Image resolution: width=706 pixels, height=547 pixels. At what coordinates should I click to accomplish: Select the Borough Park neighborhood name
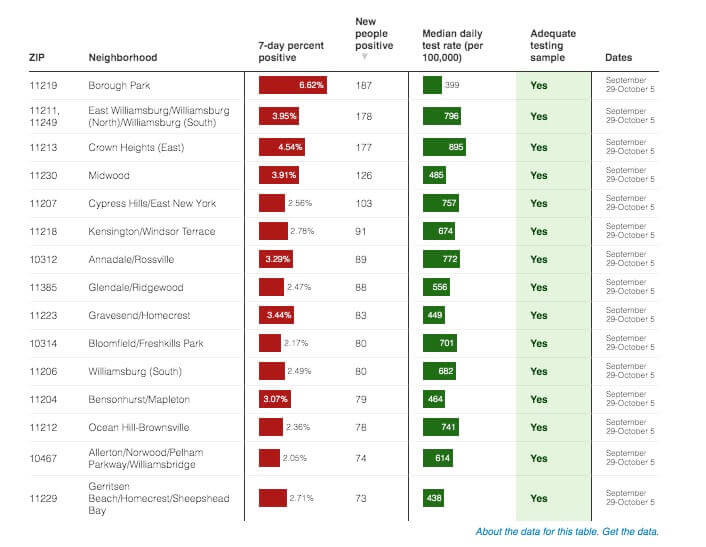[120, 86]
